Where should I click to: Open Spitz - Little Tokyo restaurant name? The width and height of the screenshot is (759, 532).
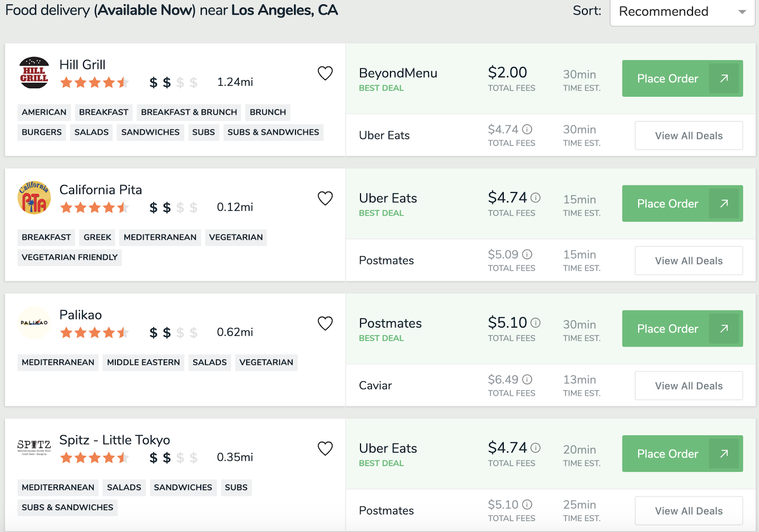pyautogui.click(x=114, y=440)
